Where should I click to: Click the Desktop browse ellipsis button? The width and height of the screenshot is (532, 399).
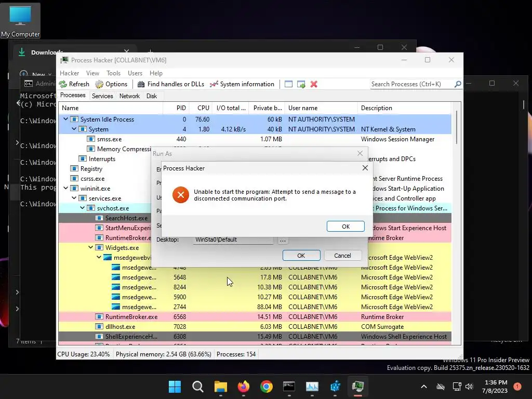tap(283, 240)
